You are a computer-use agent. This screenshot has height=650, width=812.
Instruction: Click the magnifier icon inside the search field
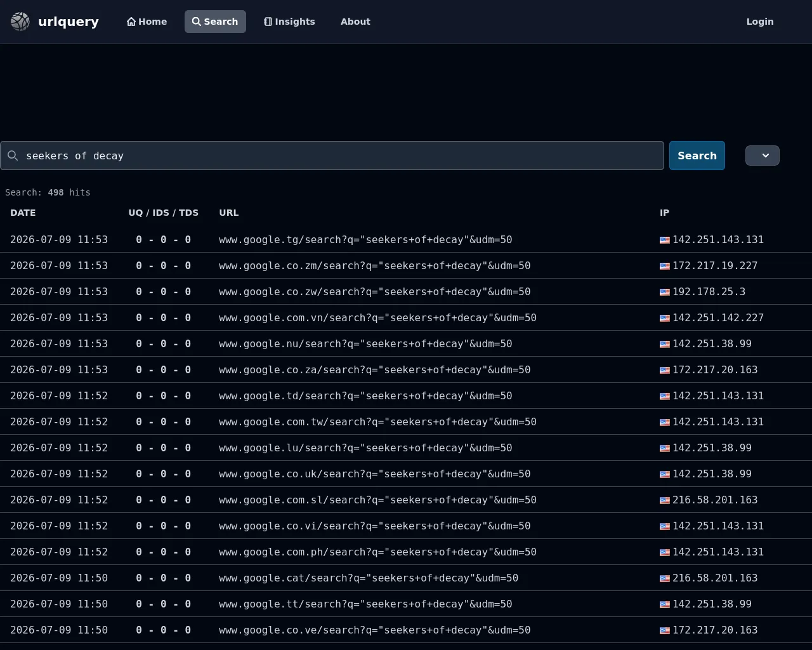[13, 156]
